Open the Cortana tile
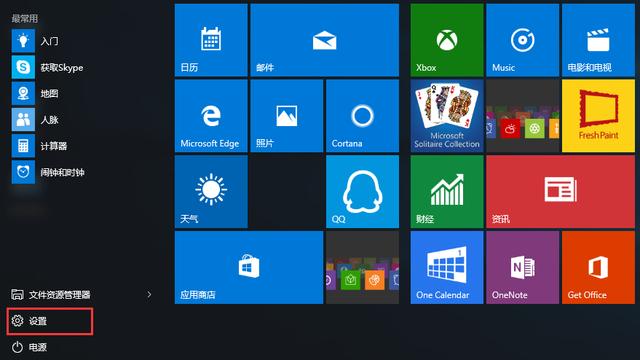Image resolution: width=640 pixels, height=360 pixels. (x=362, y=116)
